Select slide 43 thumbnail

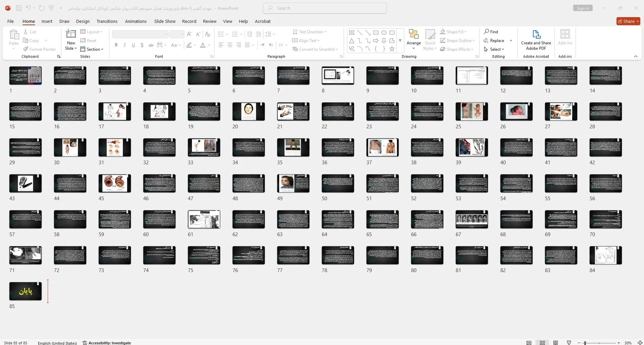26,183
